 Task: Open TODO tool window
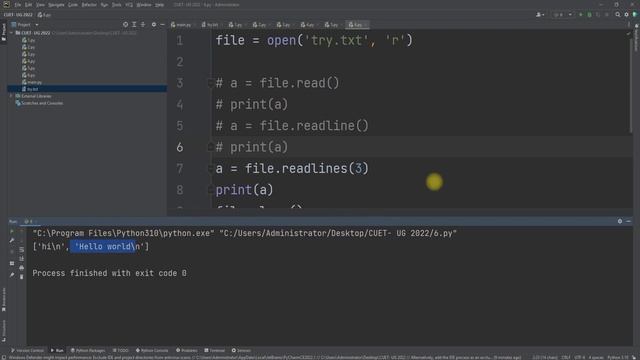[121, 351]
